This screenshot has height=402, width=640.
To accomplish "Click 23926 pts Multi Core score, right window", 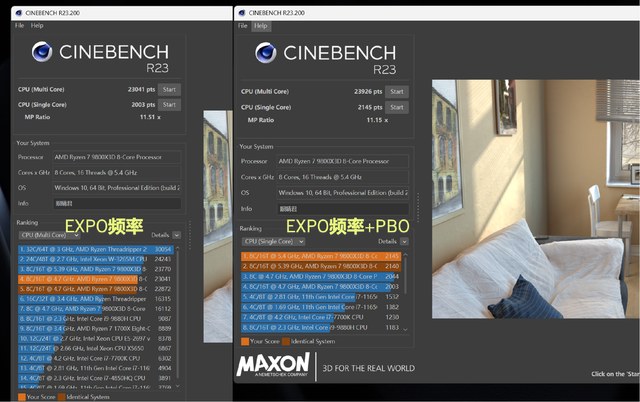I will (x=368, y=92).
